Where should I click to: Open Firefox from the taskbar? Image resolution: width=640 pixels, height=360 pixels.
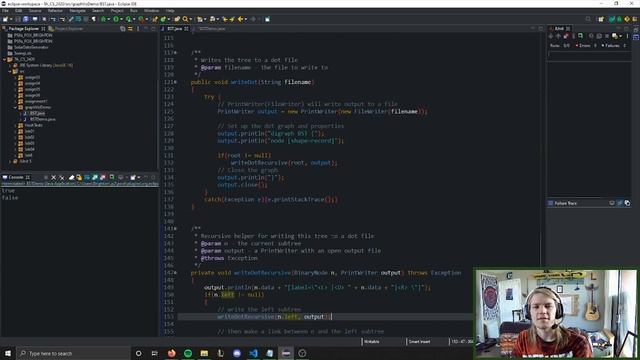coord(171,353)
